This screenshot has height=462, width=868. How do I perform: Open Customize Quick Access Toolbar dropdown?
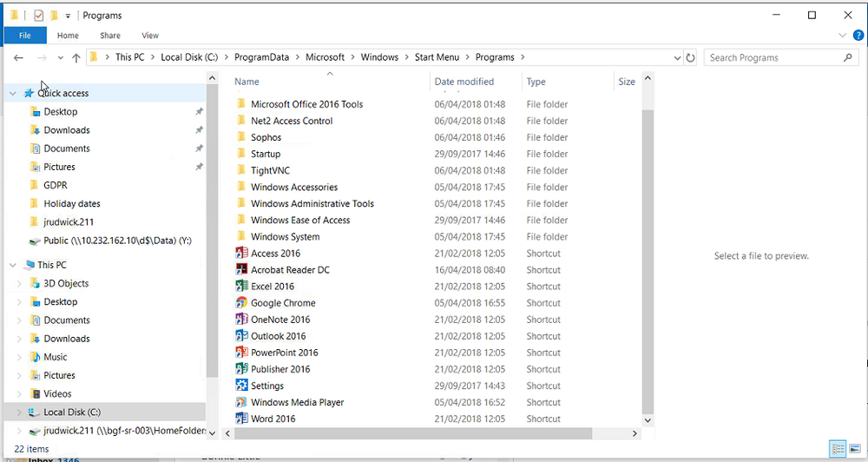coord(68,16)
